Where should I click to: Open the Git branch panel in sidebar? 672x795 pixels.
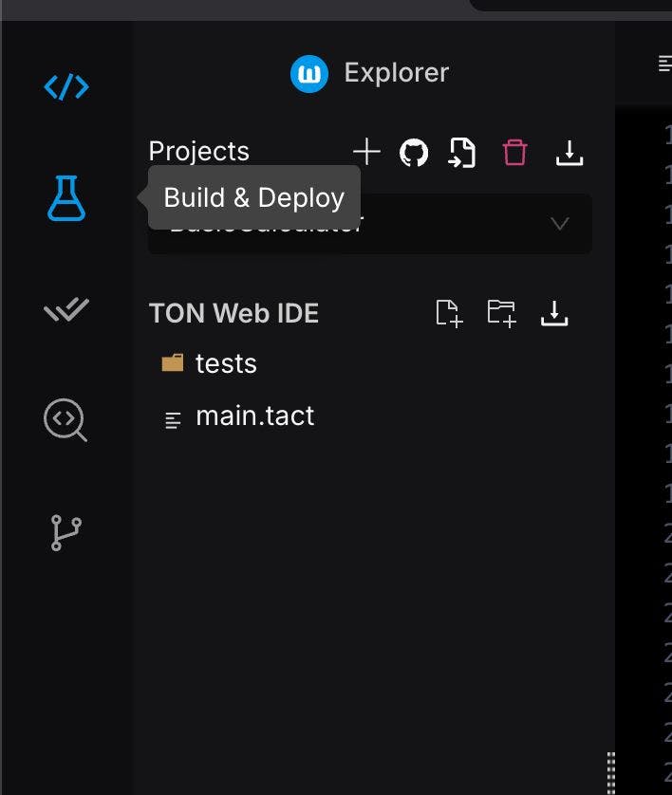tap(65, 532)
